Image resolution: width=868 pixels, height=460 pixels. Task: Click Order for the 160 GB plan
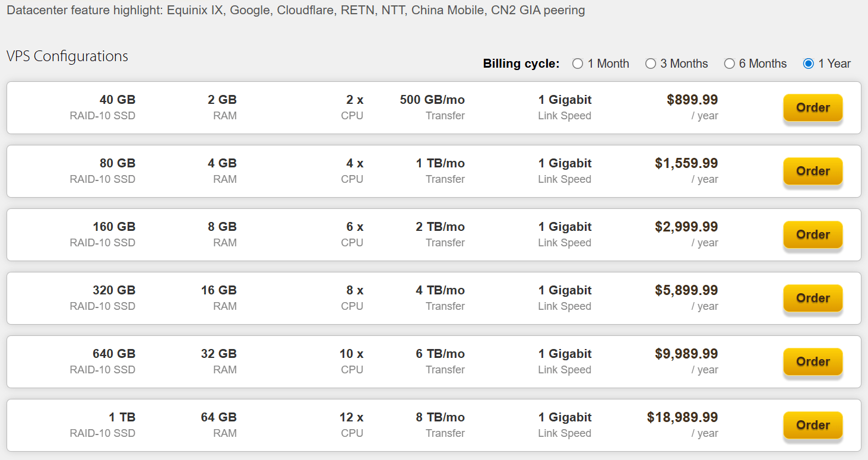click(813, 234)
